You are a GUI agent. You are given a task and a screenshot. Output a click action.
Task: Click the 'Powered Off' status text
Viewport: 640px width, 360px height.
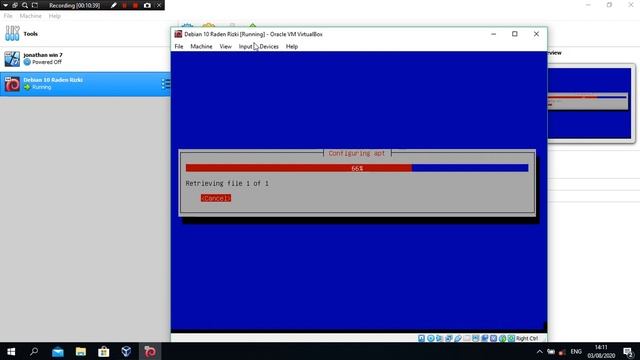47,62
